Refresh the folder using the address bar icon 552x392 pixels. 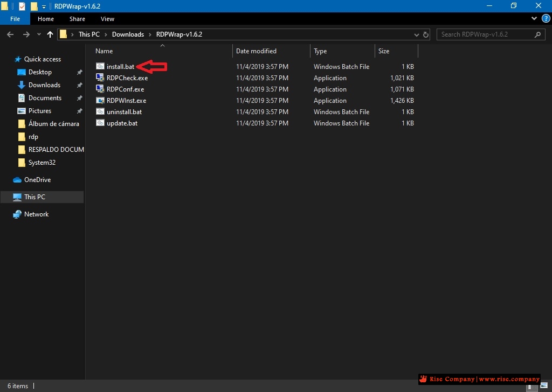pos(426,34)
